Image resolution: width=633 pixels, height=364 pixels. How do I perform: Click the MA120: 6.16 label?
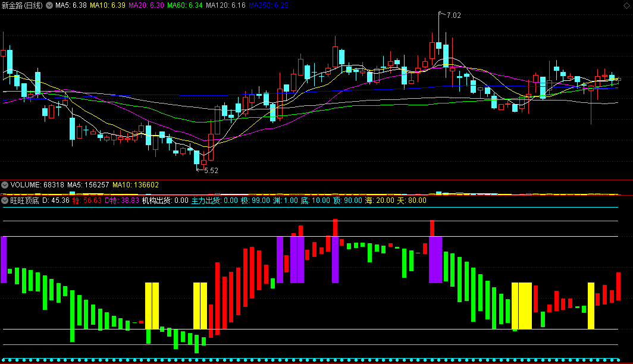(x=225, y=5)
